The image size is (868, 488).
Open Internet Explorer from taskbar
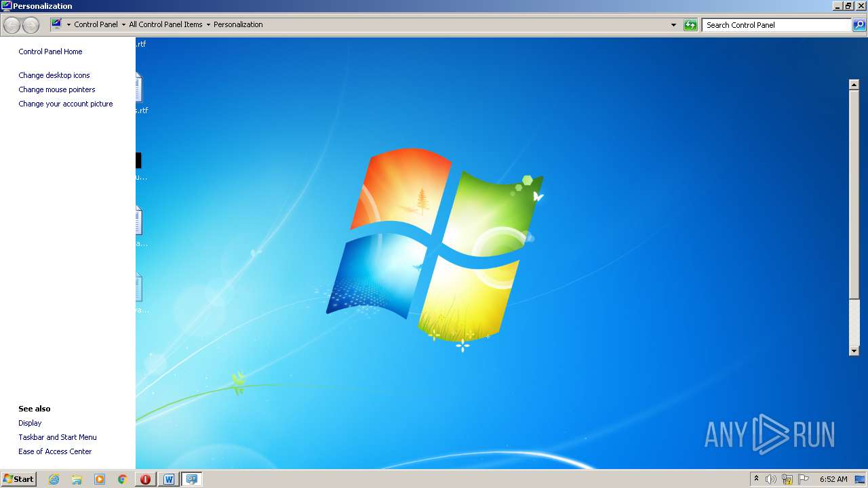tap(54, 479)
